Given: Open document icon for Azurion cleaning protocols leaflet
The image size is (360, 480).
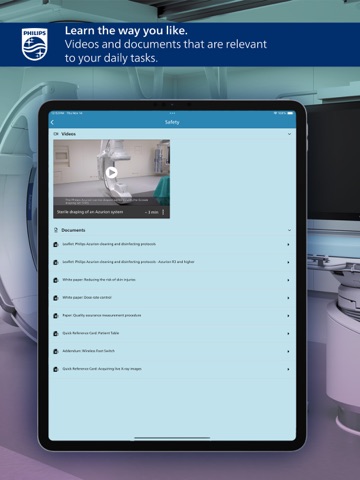Looking at the screenshot, I should [56, 244].
